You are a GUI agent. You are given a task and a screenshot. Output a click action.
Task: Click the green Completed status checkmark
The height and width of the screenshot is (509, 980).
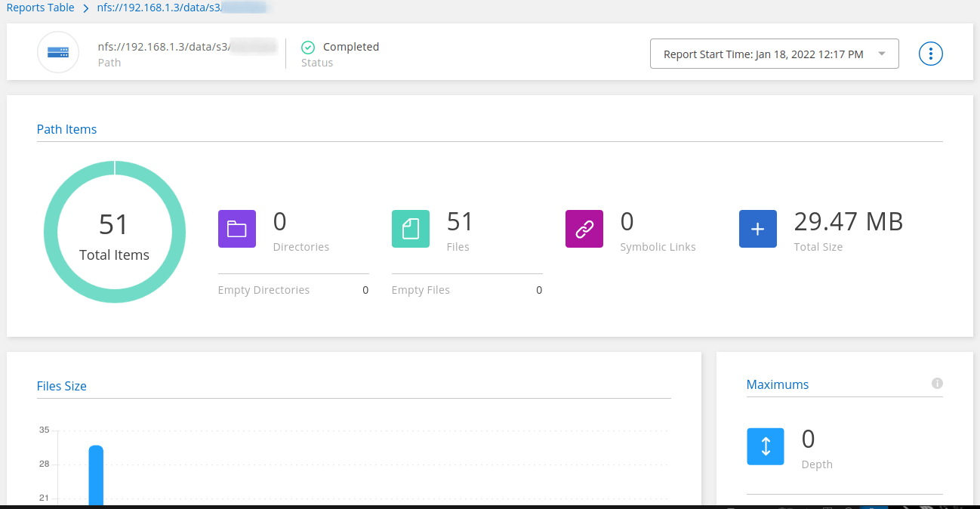[307, 47]
